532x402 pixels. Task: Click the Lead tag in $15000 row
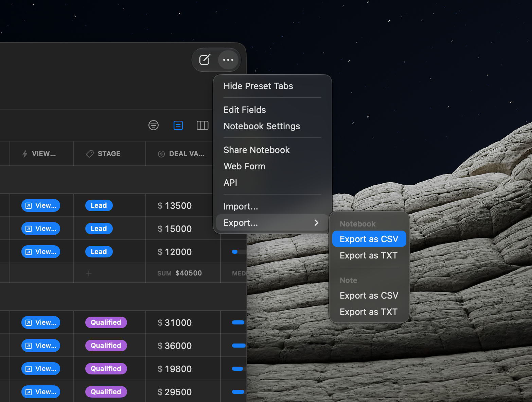(x=99, y=229)
